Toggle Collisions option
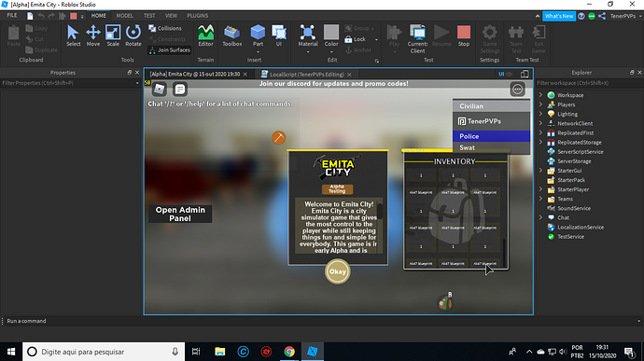Viewport: 644px width, 361px height. pyautogui.click(x=165, y=28)
